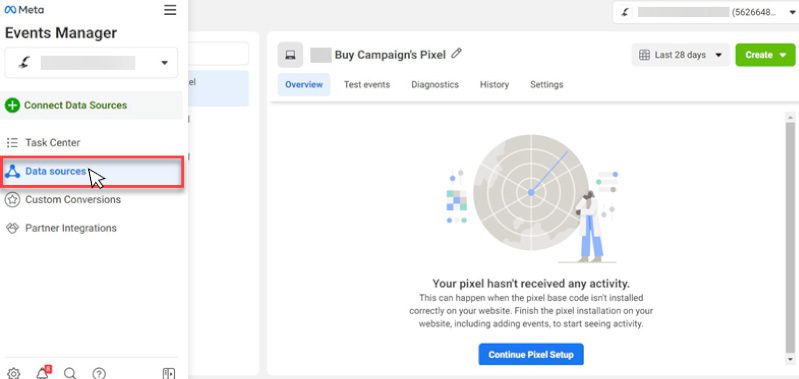Open the History tab
The height and width of the screenshot is (379, 799).
(494, 85)
